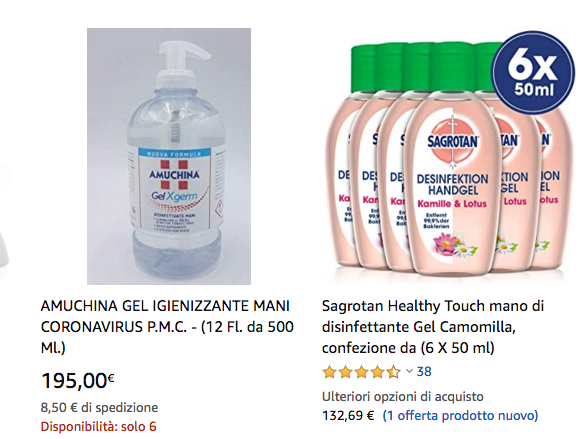Click the lotus flower illustration on the front bottle

click(446, 243)
